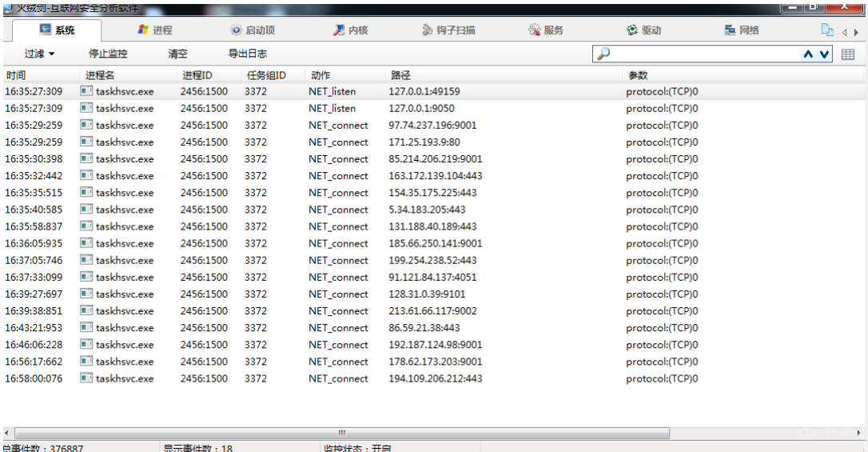The width and height of the screenshot is (868, 452).
Task: Select the path 171.25.193.9:80
Action: pos(424,142)
